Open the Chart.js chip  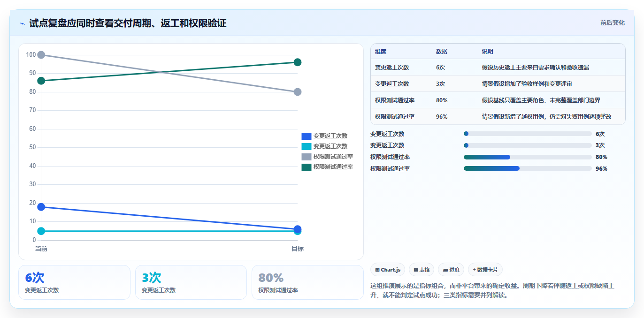(388, 270)
